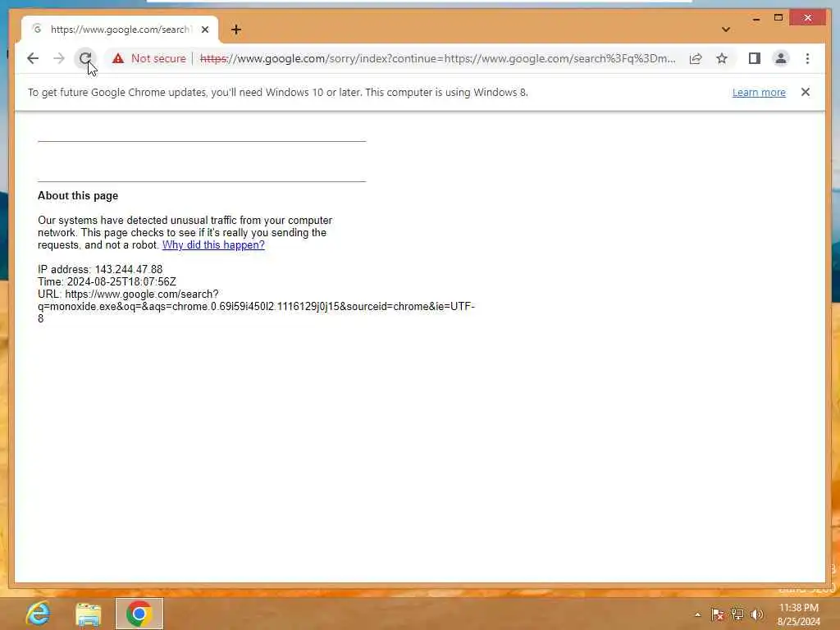
Task: Open the Not secure warning info
Action: (x=149, y=58)
